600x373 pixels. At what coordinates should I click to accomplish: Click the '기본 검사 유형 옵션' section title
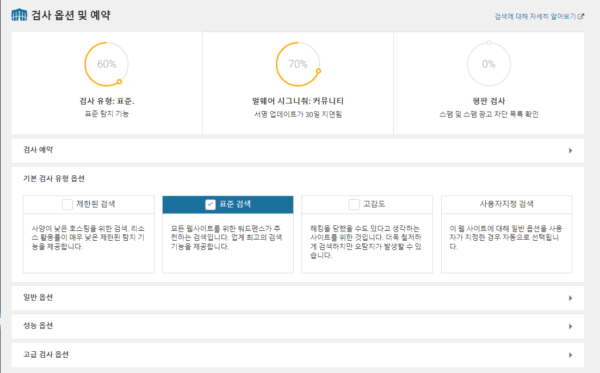pyautogui.click(x=54, y=179)
